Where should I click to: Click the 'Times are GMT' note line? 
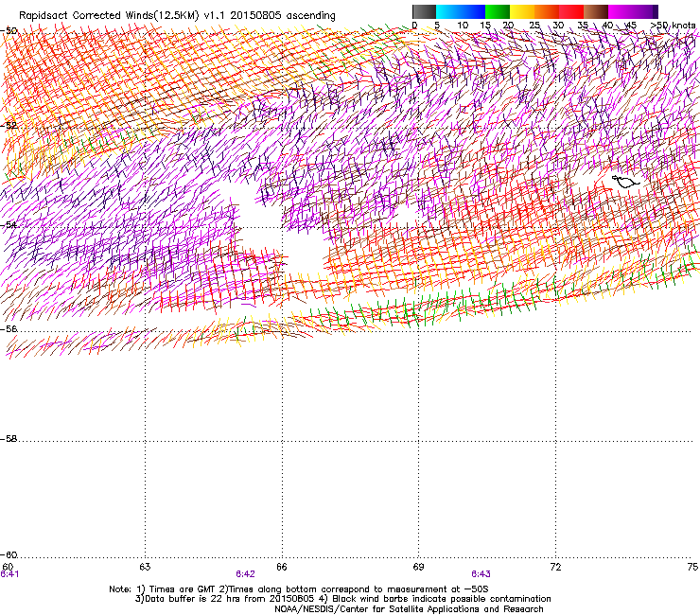[299, 589]
